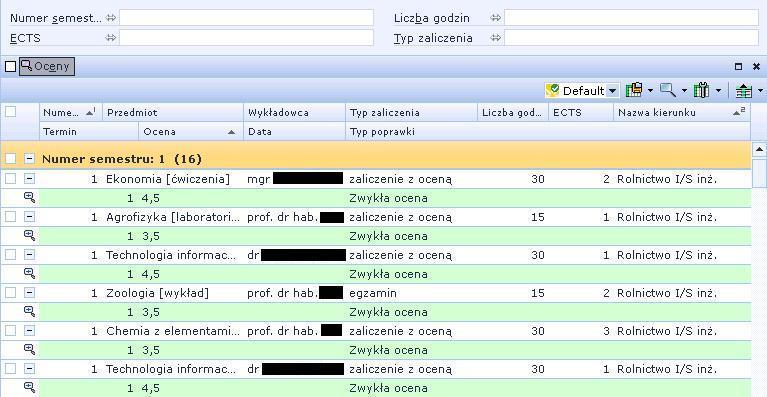This screenshot has height=397, width=767.
Task: Click the Ocena sub-header
Action: (x=191, y=132)
